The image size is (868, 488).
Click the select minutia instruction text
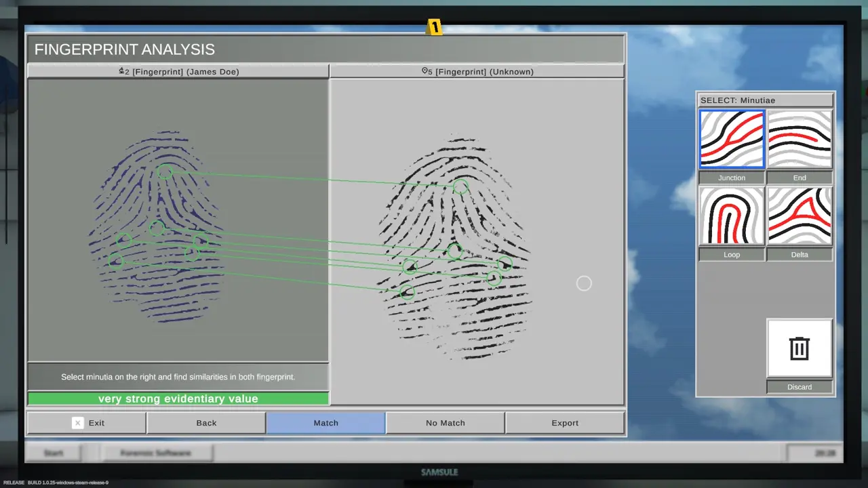coord(178,377)
